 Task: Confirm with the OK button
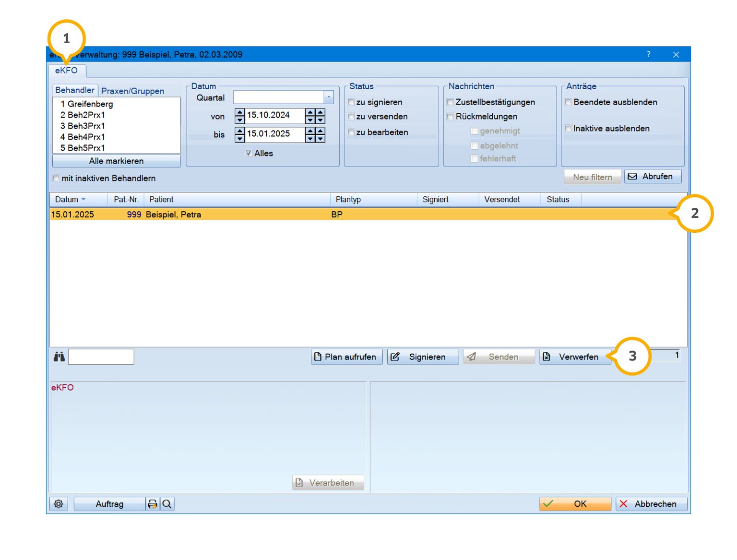pos(575,504)
